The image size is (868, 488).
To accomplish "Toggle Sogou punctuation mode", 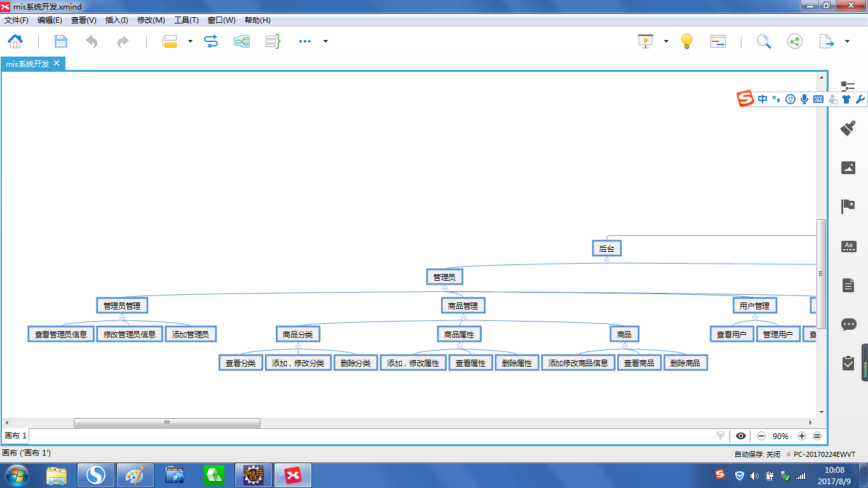I will click(x=776, y=99).
